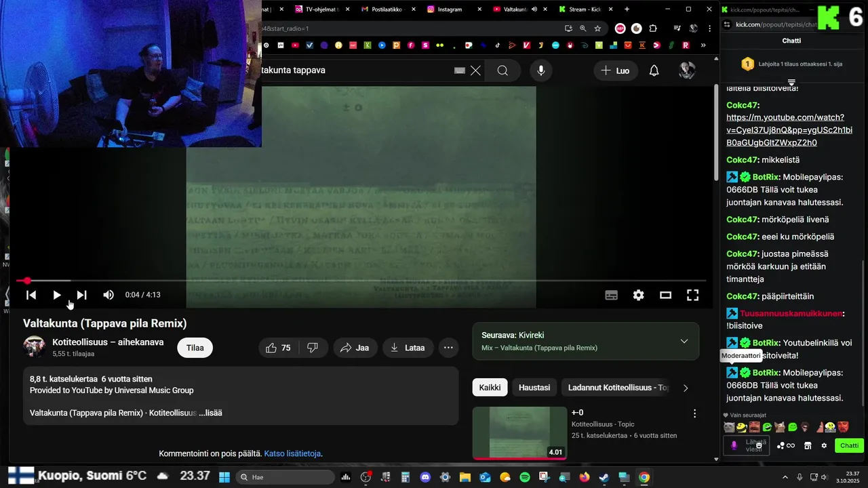Mute audio on Valtakunta tab
Viewport: 868px width, 488px height.
point(534,9)
